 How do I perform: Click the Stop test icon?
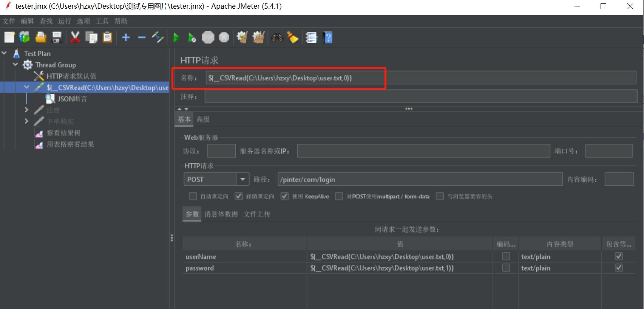pos(208,37)
